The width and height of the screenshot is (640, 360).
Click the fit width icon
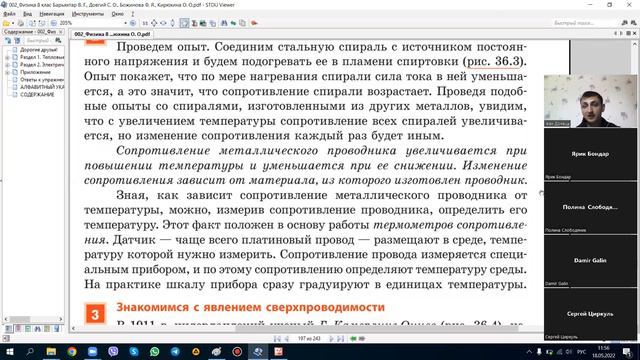pos(163,23)
